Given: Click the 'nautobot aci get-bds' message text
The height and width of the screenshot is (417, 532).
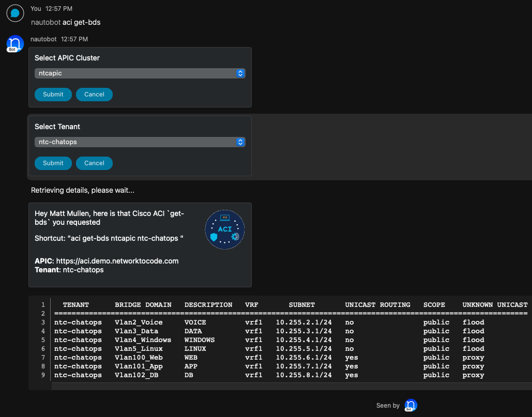Looking at the screenshot, I should click(x=66, y=22).
